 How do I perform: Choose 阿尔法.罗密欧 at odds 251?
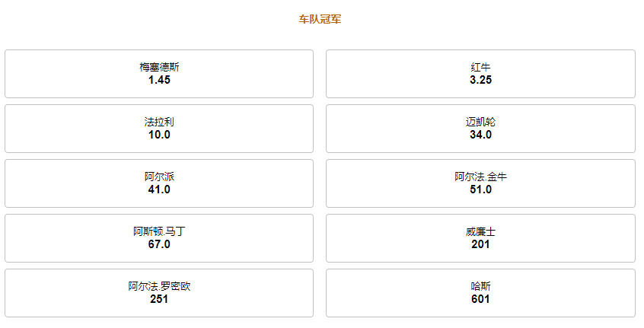159,293
